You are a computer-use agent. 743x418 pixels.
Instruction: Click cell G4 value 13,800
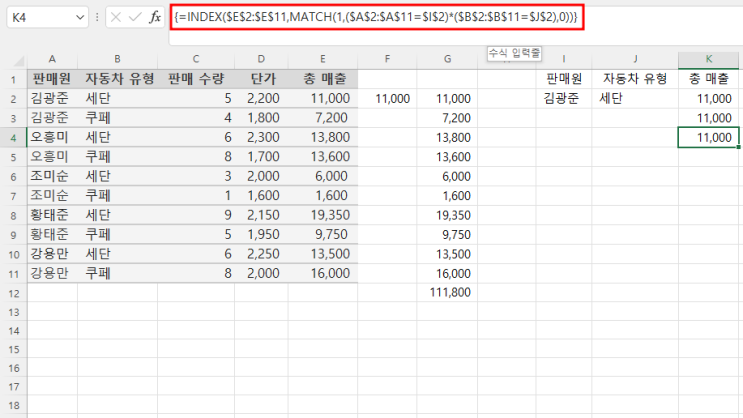coord(447,137)
